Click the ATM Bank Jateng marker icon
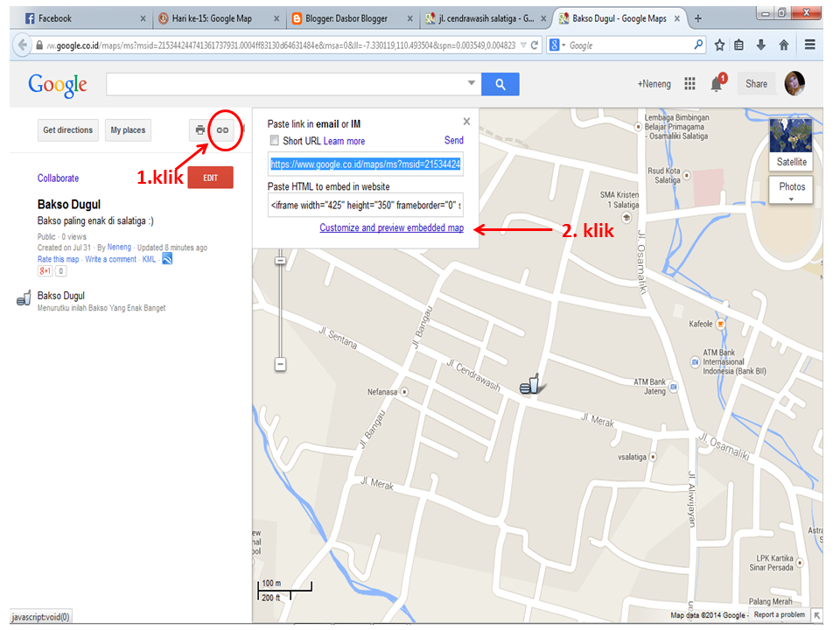The height and width of the screenshot is (630, 840). (674, 387)
